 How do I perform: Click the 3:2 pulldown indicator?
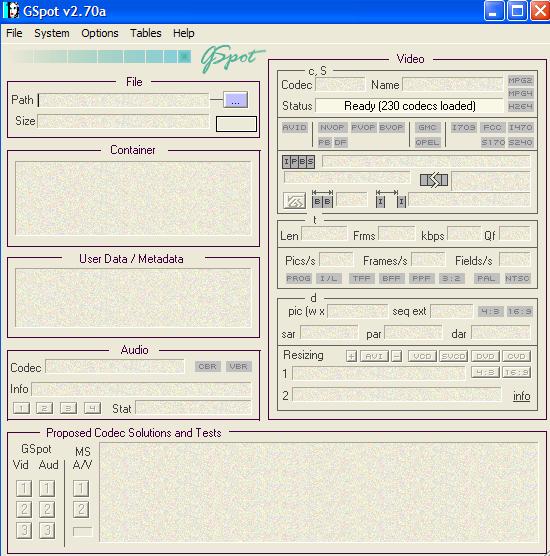[x=451, y=278]
